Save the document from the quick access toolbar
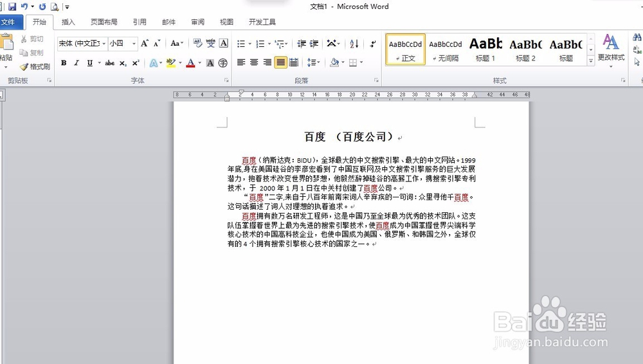The image size is (643, 364). tap(12, 6)
